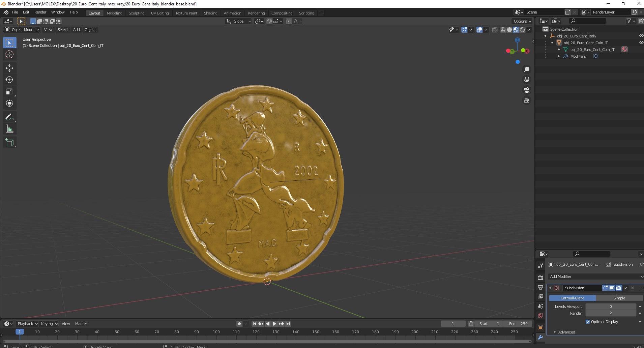Open the Object Mode dropdown
The width and height of the screenshot is (644, 348).
click(x=22, y=30)
